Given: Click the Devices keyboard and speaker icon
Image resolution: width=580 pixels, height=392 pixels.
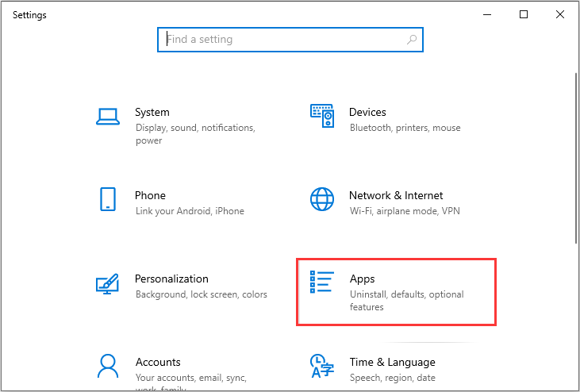Looking at the screenshot, I should (x=322, y=116).
